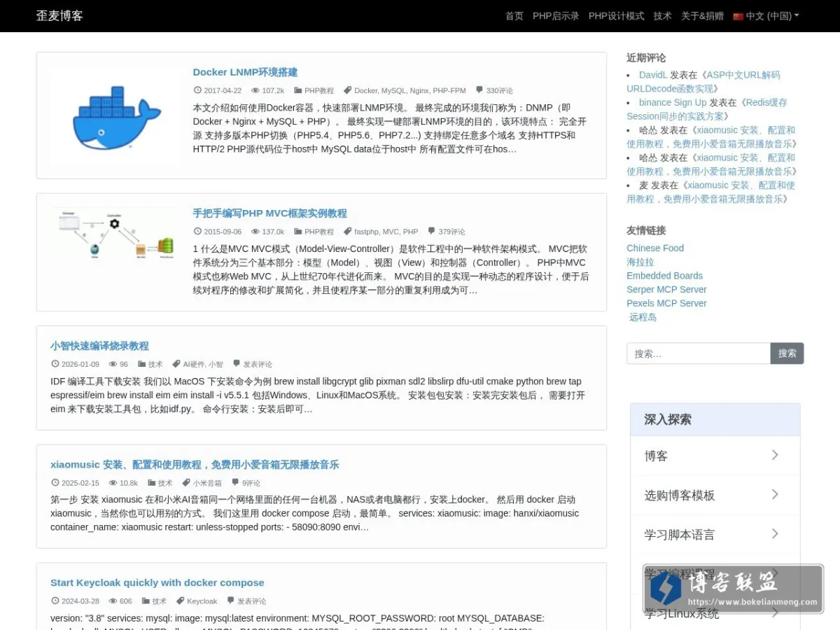Open the 歪麦博客 site logo
The width and height of the screenshot is (840, 630).
pos(59,15)
